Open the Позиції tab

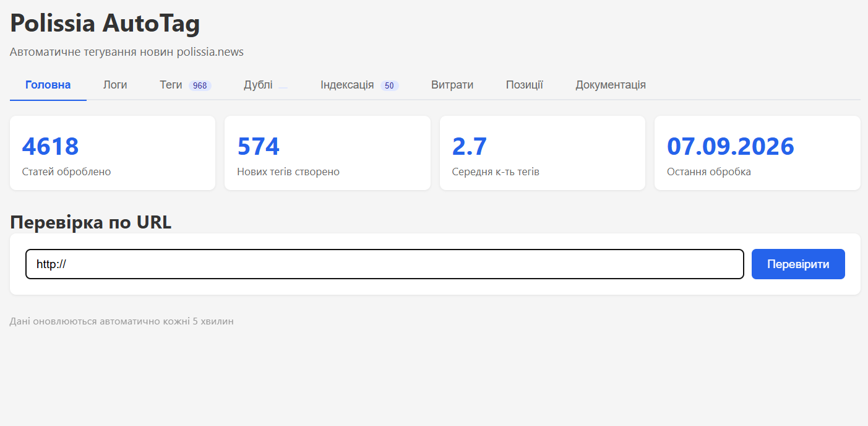(525, 85)
